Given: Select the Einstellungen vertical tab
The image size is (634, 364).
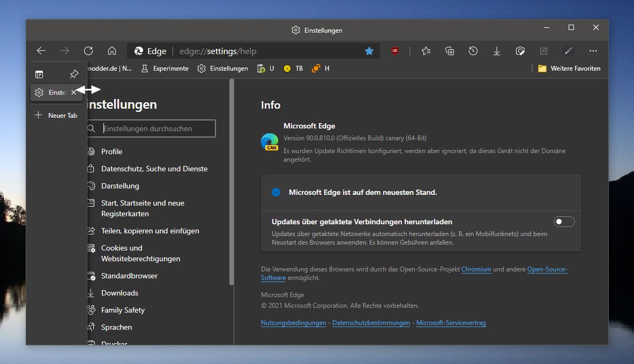Looking at the screenshot, I should [x=56, y=93].
